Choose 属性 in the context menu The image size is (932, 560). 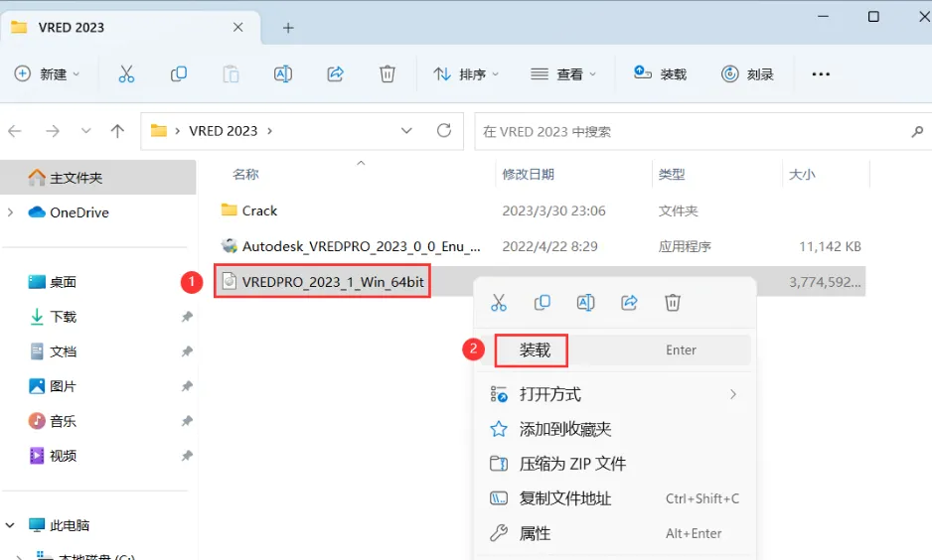coord(615,533)
